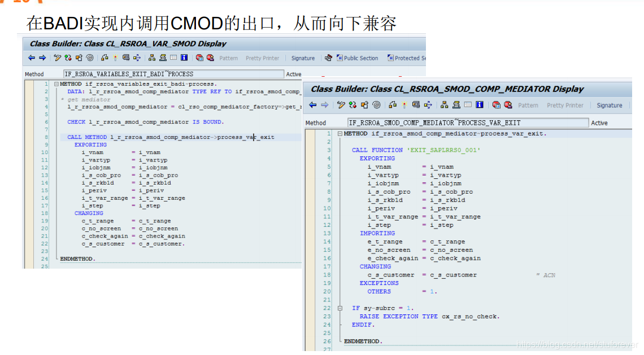The width and height of the screenshot is (644, 355).
Task: Collapse METHOD block on line 1, right editor
Action: [340, 133]
